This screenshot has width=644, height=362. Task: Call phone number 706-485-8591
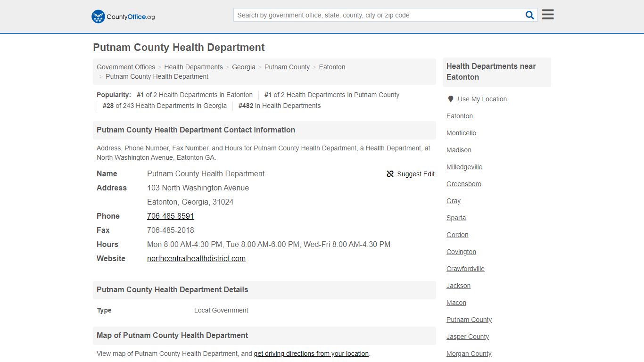pos(171,216)
